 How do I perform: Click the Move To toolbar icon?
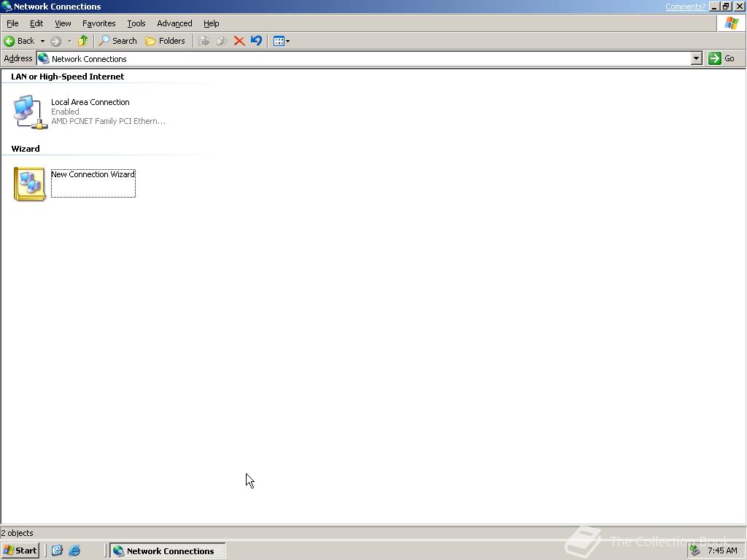[204, 41]
